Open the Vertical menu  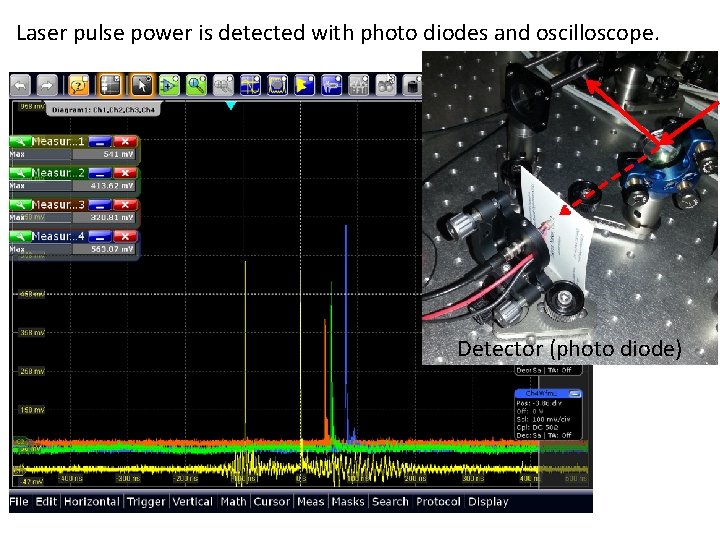192,501
